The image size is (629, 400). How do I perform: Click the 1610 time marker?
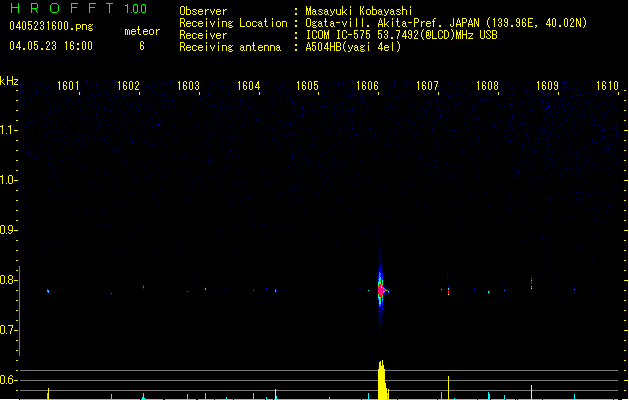[607, 86]
